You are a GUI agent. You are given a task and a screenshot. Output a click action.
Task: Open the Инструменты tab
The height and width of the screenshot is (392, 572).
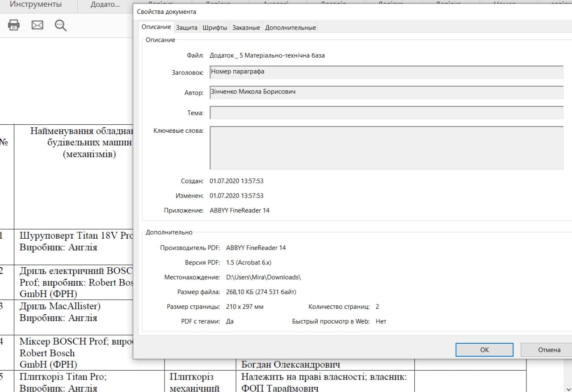tap(36, 5)
